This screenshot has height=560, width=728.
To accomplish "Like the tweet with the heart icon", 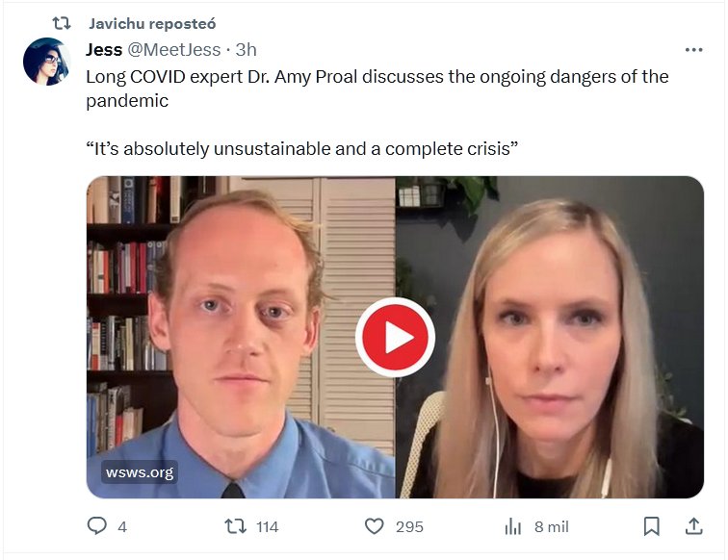I will [x=375, y=526].
